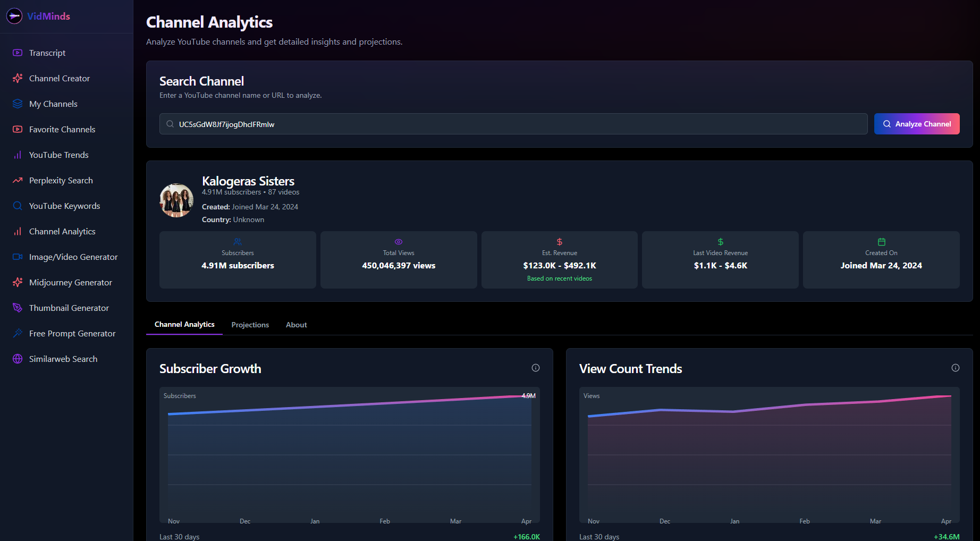Click the Country: Unknown text
Image resolution: width=980 pixels, height=541 pixels.
click(x=233, y=219)
